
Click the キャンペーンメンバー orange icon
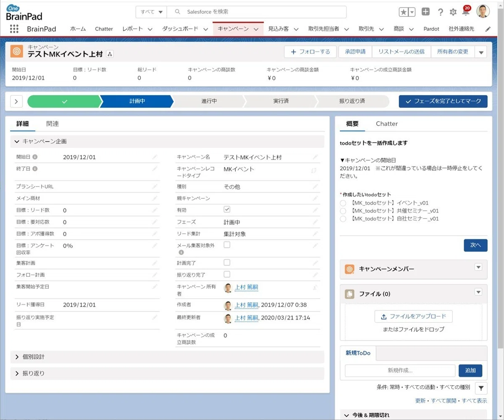pyautogui.click(x=349, y=269)
